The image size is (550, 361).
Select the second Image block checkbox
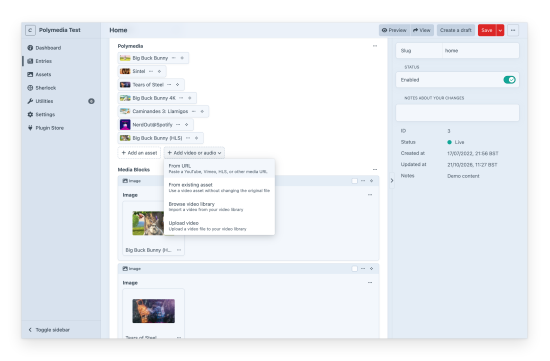(x=355, y=269)
